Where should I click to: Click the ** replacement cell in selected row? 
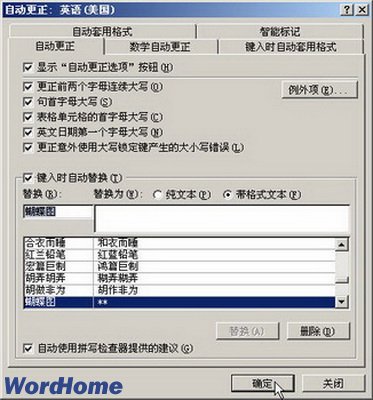point(215,302)
